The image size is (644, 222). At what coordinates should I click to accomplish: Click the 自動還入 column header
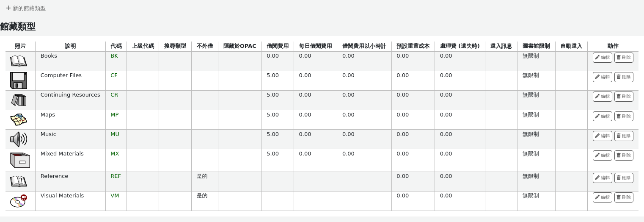(571, 46)
